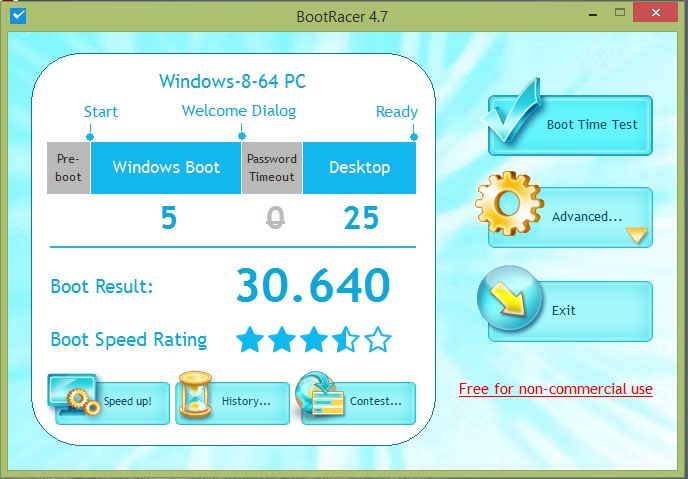This screenshot has width=688, height=479.
Task: Maximize the BootRacer window
Action: pyautogui.click(x=620, y=12)
